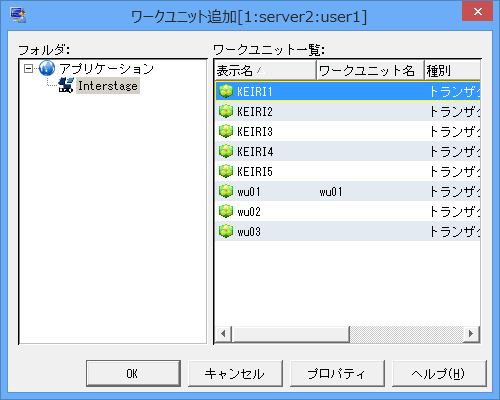Click the horizontal scrollbar thumb

click(290, 334)
